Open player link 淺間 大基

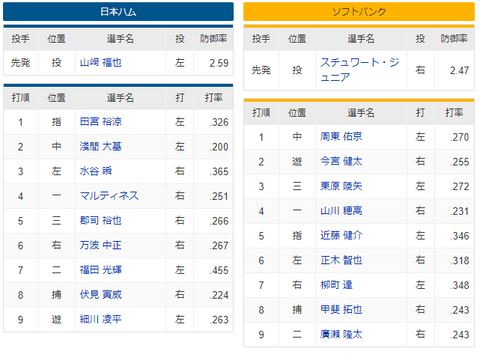101,146
